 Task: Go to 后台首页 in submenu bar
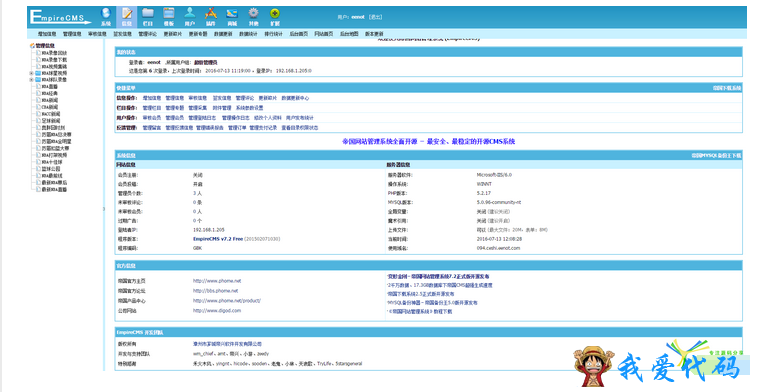tap(298, 34)
